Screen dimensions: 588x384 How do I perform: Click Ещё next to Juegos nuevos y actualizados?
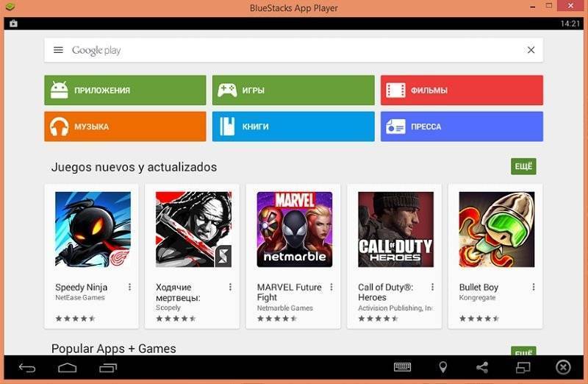point(523,166)
